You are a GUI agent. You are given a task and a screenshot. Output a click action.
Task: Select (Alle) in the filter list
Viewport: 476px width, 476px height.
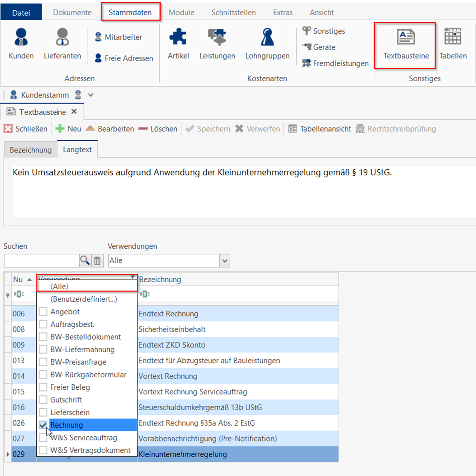click(59, 286)
